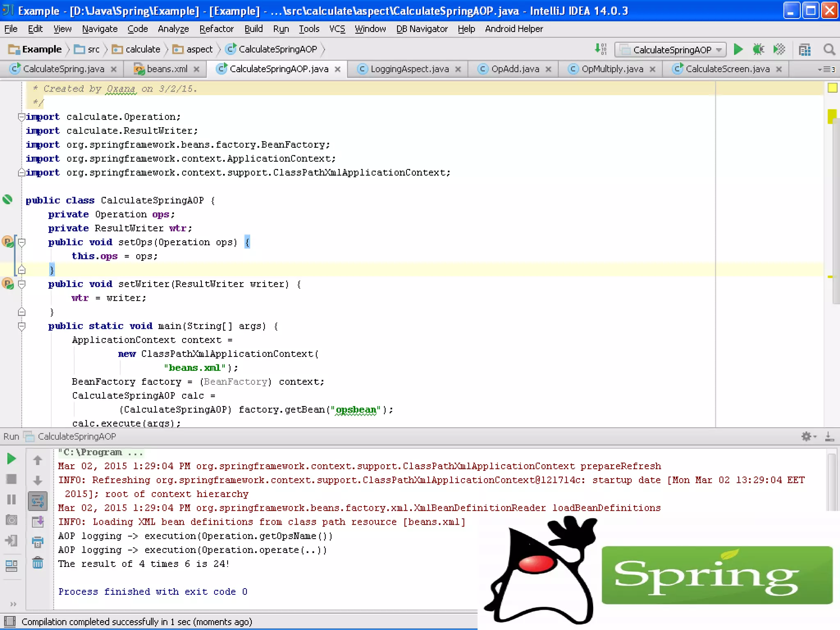Click Run with Coverage icon

click(779, 50)
